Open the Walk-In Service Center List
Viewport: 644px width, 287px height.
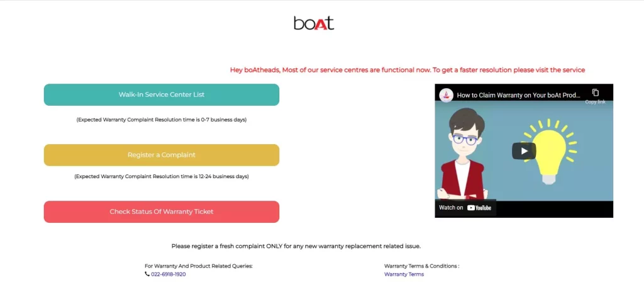tap(162, 94)
